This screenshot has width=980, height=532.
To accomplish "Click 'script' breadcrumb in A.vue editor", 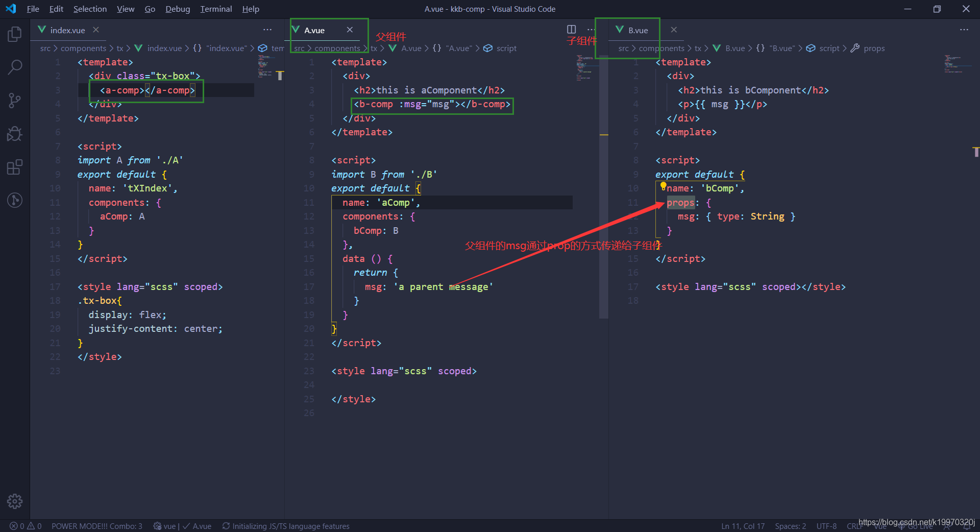I will (506, 48).
